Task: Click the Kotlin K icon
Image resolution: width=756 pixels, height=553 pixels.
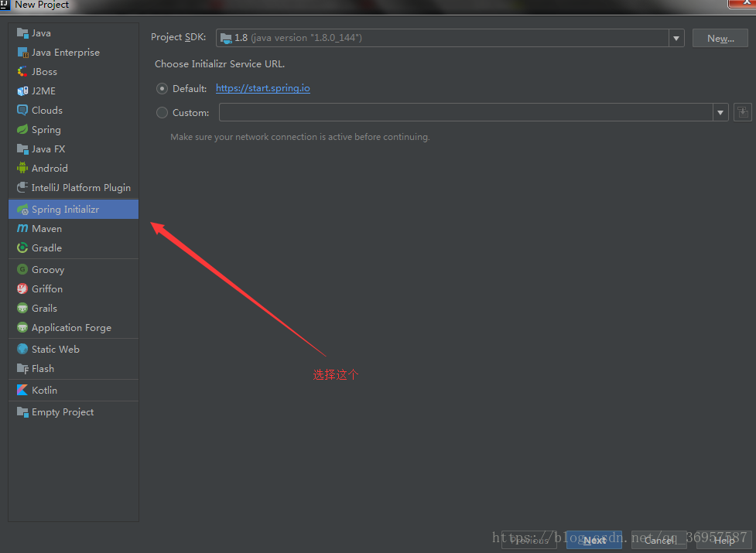Action: [22, 390]
